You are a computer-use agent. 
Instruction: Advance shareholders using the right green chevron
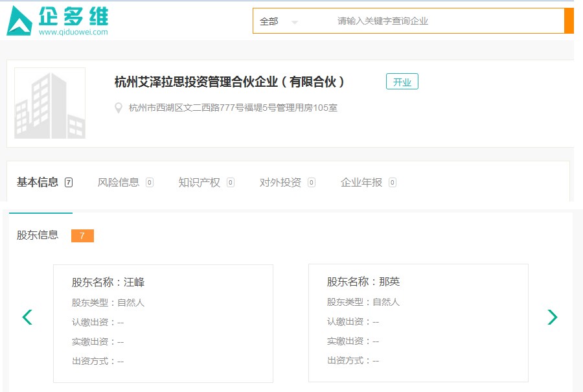click(x=553, y=317)
